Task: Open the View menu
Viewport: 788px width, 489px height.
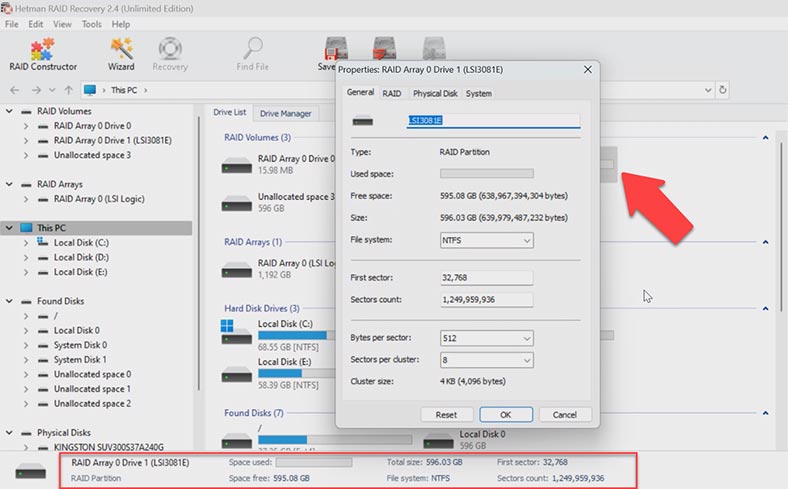Action: 62,24
